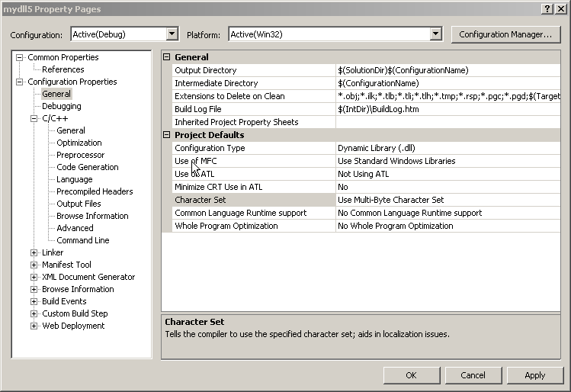Select the Web Deployment label
The image size is (571, 392).
point(73,326)
